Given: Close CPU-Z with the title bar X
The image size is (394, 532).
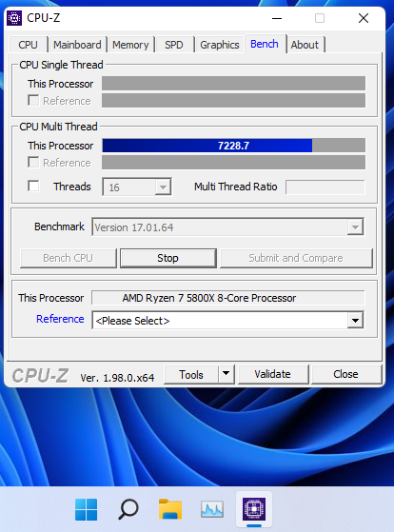Looking at the screenshot, I should [364, 18].
